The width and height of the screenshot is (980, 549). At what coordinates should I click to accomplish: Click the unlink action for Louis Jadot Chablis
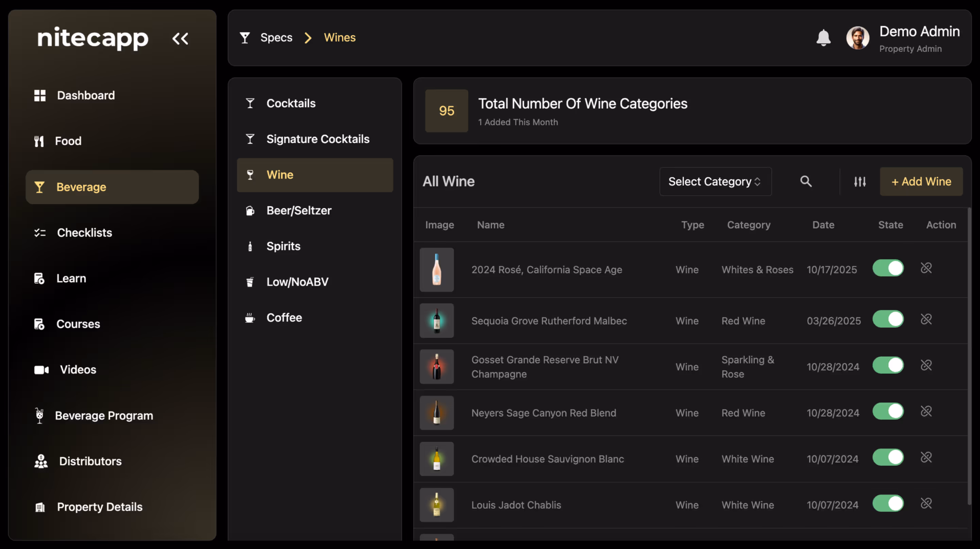pyautogui.click(x=926, y=503)
